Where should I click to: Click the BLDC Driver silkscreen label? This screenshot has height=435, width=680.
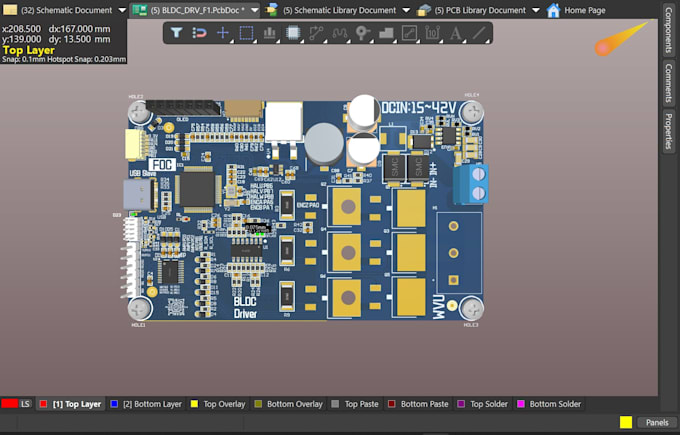(245, 307)
